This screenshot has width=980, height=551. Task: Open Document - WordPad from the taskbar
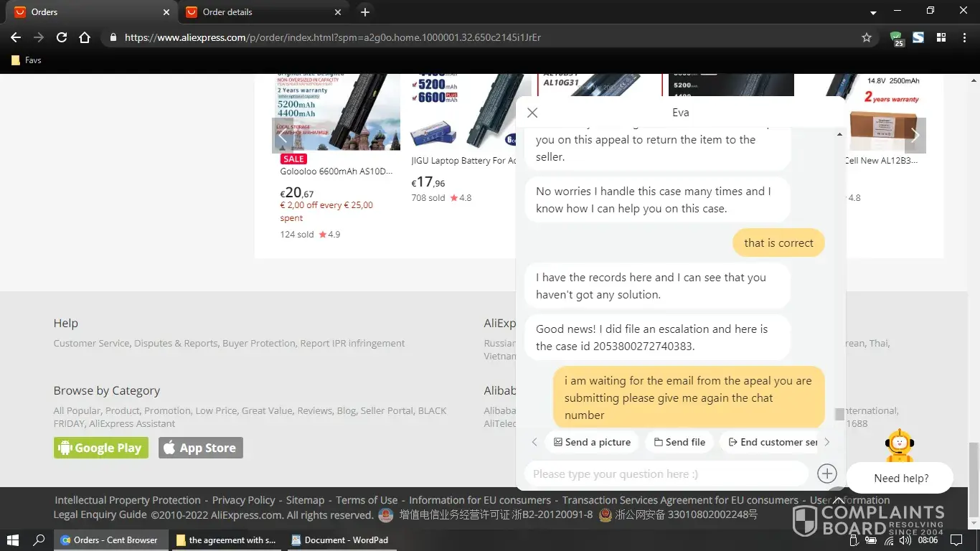coord(339,540)
